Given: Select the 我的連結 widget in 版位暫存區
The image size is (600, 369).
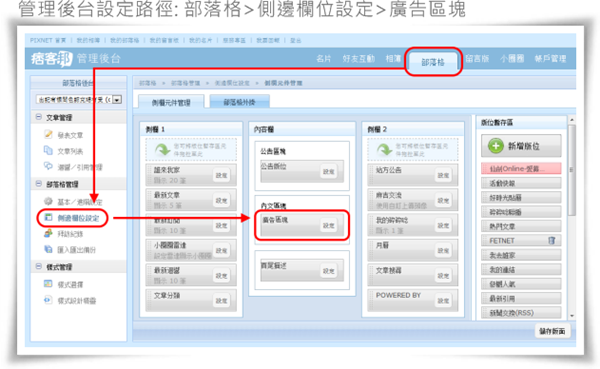Looking at the screenshot, I should tap(521, 269).
